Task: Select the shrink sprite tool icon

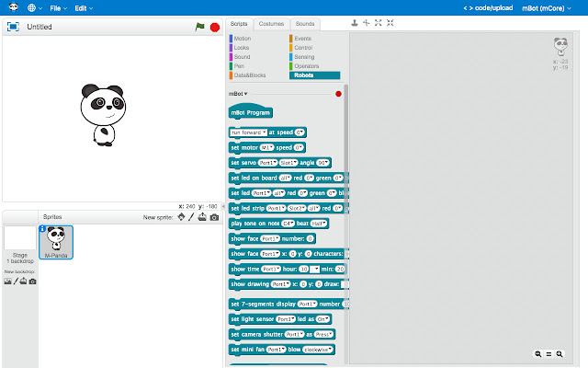Action: click(390, 23)
